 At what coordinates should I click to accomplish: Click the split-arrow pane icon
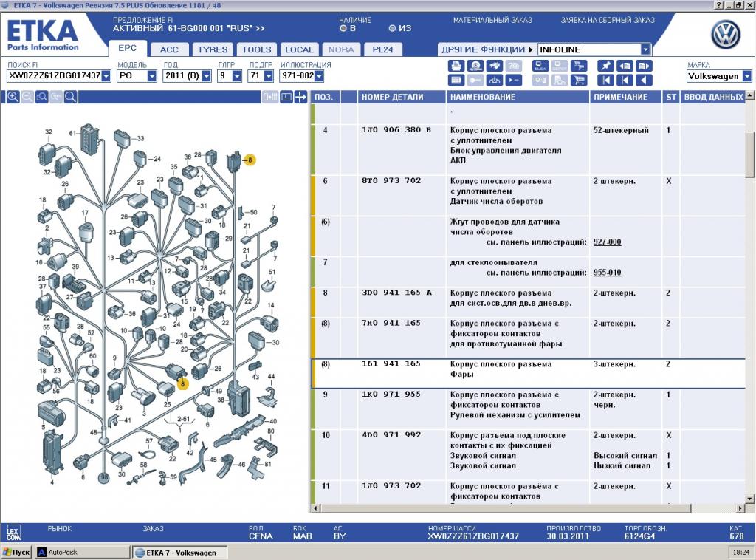300,97
